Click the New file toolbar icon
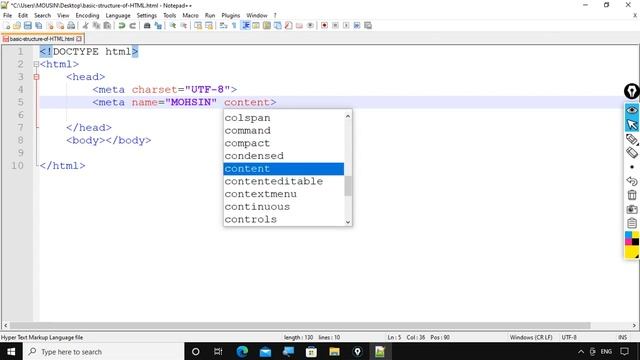This screenshot has height=360, width=640. pyautogui.click(x=7, y=25)
